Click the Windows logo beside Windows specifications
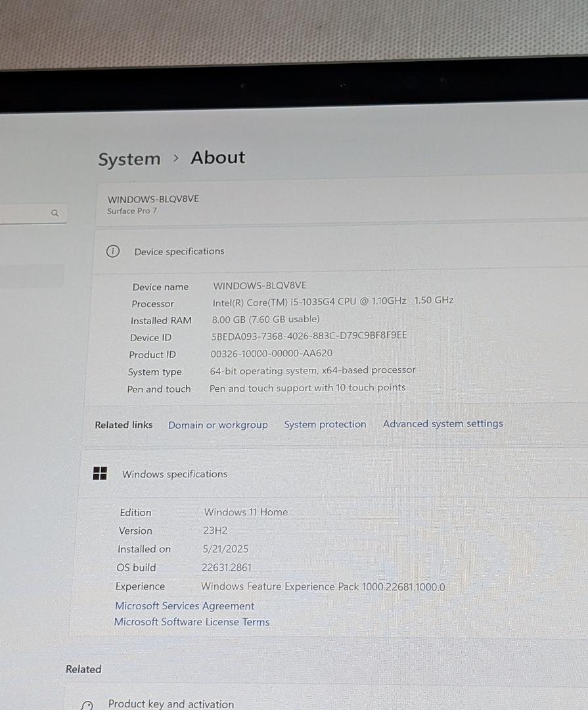The height and width of the screenshot is (710, 588). click(100, 473)
